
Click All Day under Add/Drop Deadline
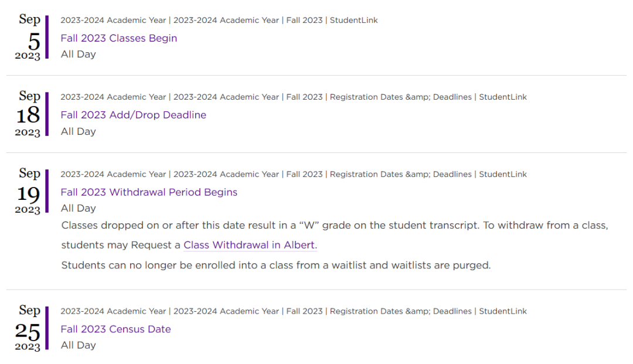click(79, 131)
